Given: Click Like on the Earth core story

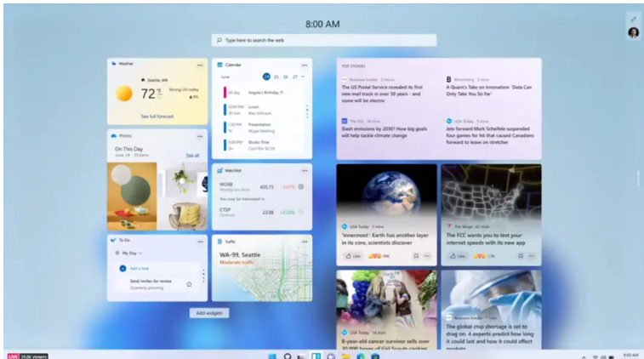Looking at the screenshot, I should [353, 255].
